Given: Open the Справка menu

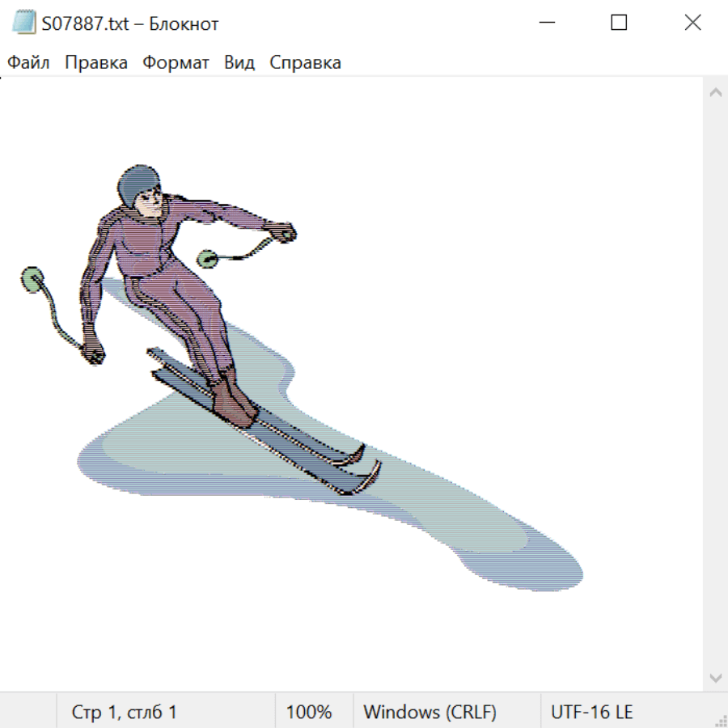Looking at the screenshot, I should 305,62.
